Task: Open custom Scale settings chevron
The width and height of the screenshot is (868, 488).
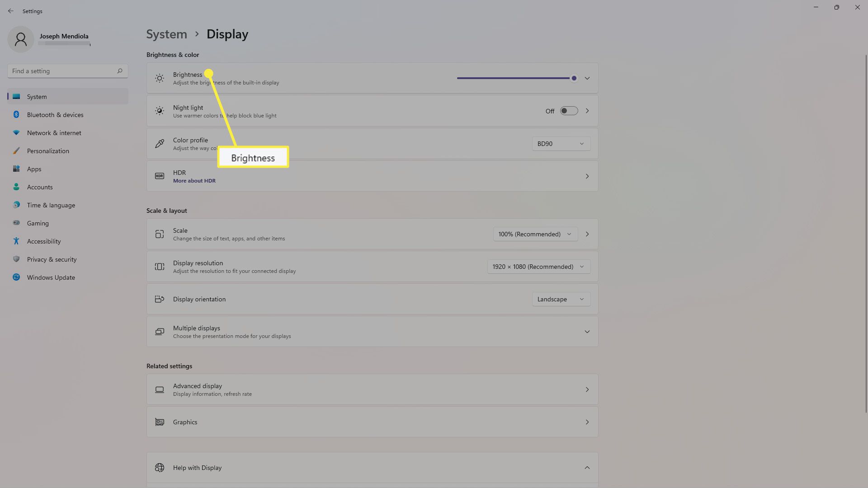Action: coord(587,234)
